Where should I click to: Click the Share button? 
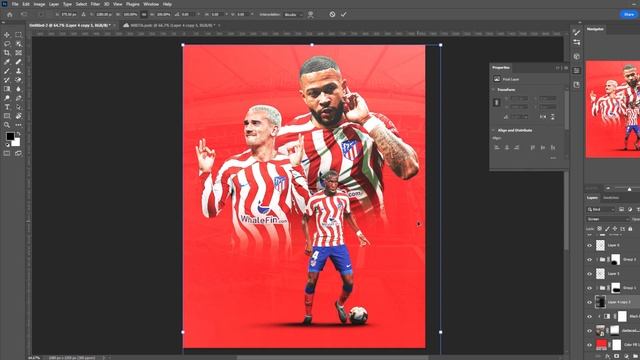click(x=629, y=14)
